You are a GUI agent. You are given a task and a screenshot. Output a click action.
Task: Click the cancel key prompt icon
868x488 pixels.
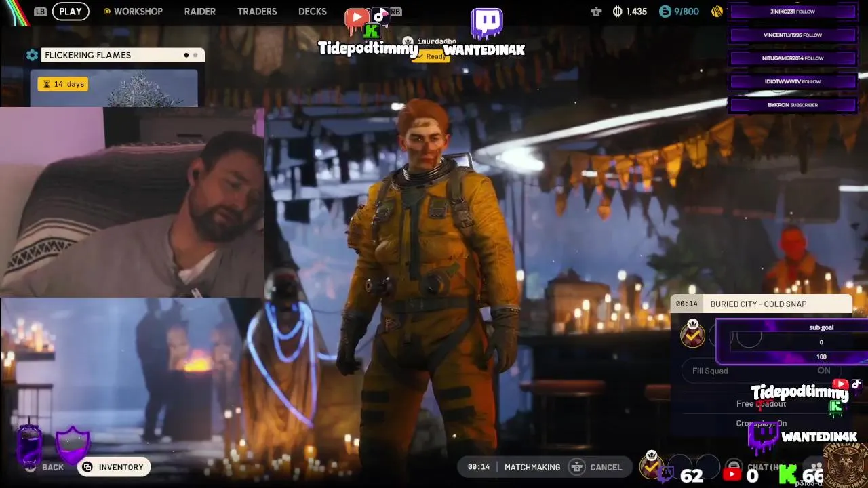point(576,467)
